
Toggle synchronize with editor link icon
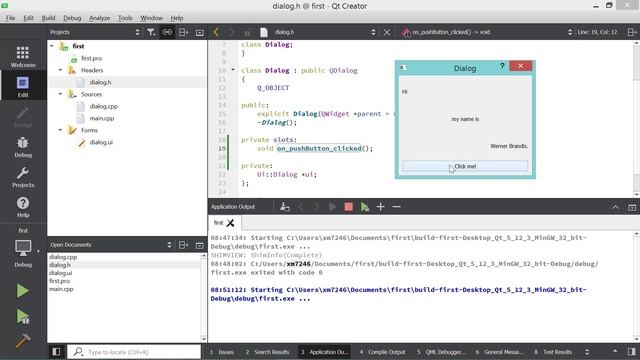point(167,32)
